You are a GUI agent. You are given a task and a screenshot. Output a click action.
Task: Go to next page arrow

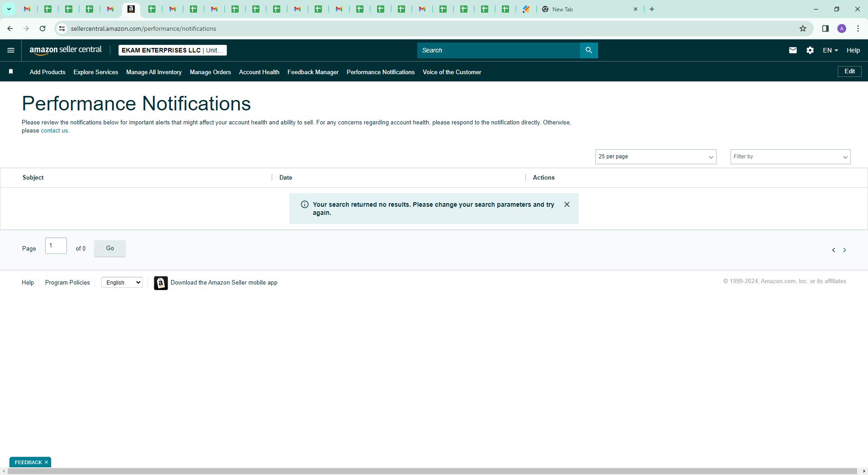pos(844,250)
